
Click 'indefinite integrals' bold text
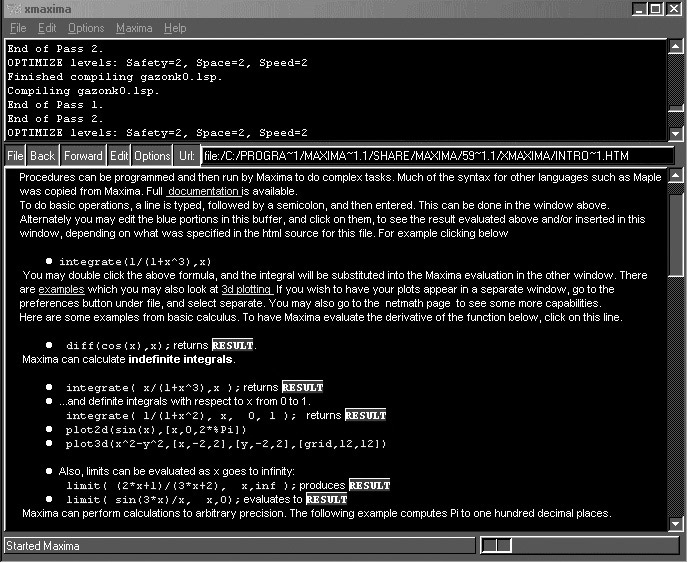click(x=180, y=359)
